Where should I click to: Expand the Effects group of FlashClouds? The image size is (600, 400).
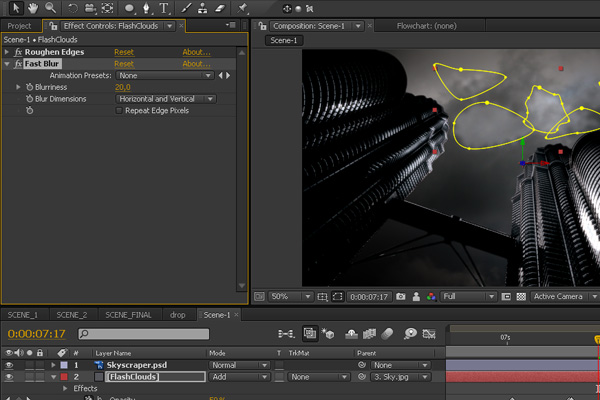[x=65, y=389]
